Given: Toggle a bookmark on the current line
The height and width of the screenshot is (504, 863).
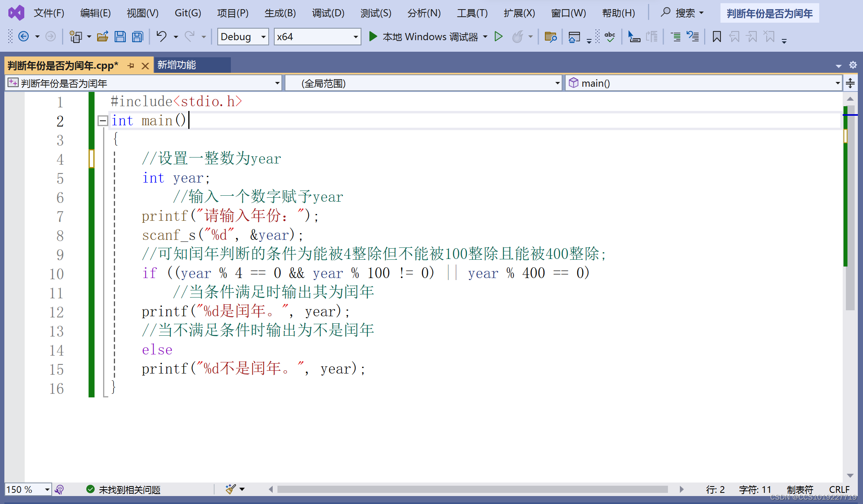Looking at the screenshot, I should point(717,37).
